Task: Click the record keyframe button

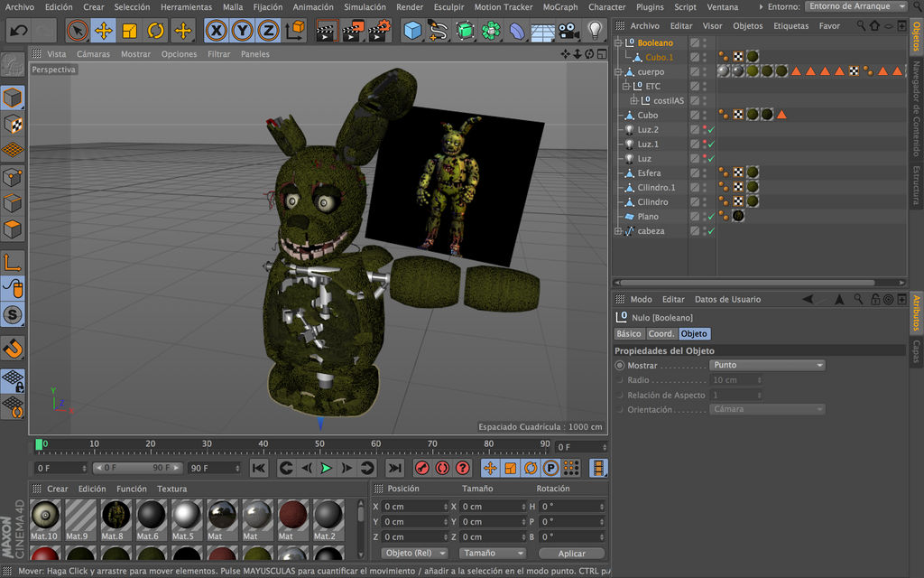Action: click(422, 469)
